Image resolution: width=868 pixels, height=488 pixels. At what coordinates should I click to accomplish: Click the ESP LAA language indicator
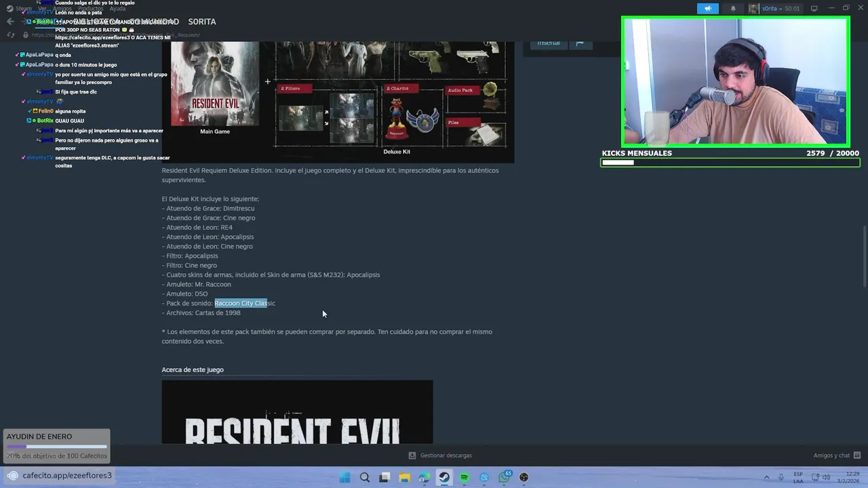(x=798, y=477)
